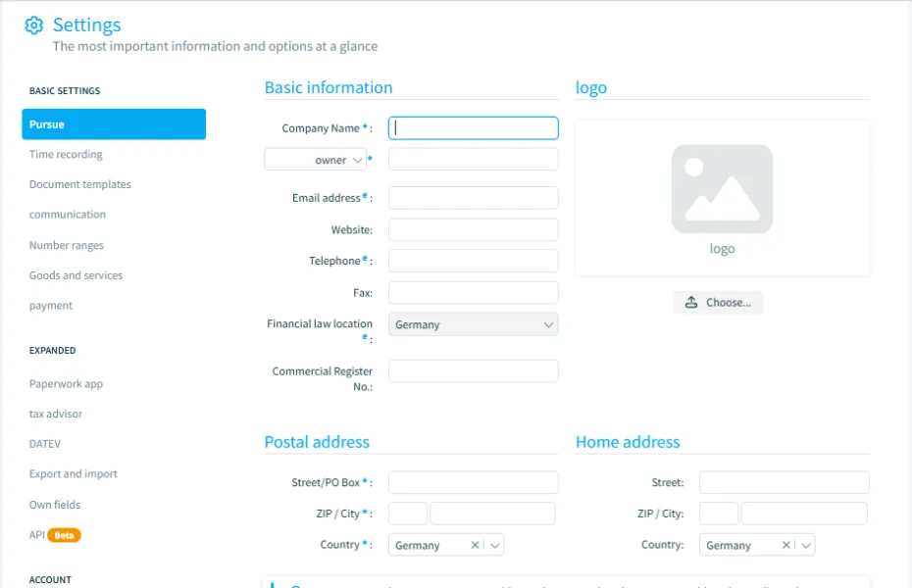
Task: Open the Financial law location dropdown
Action: coord(473,324)
